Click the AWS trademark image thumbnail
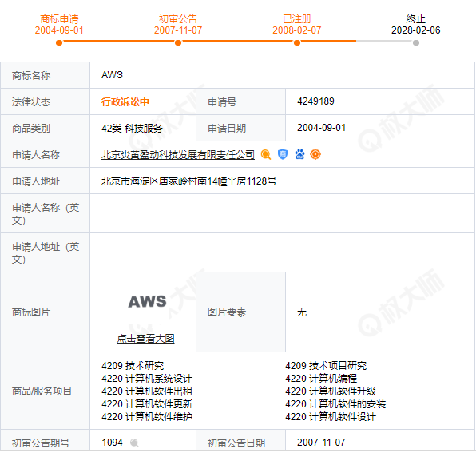The width and height of the screenshot is (476, 453). pyautogui.click(x=147, y=302)
